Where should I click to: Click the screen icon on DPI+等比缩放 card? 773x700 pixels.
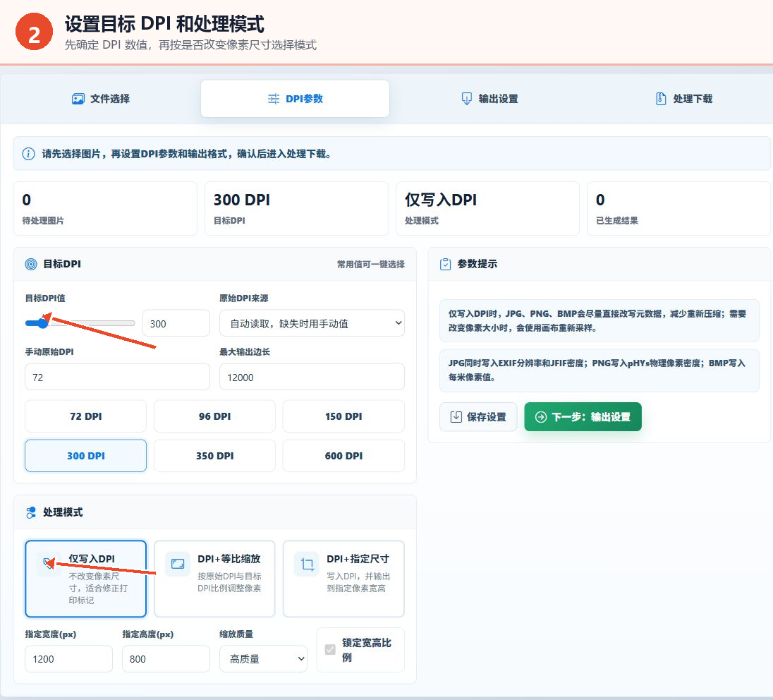coord(178,564)
